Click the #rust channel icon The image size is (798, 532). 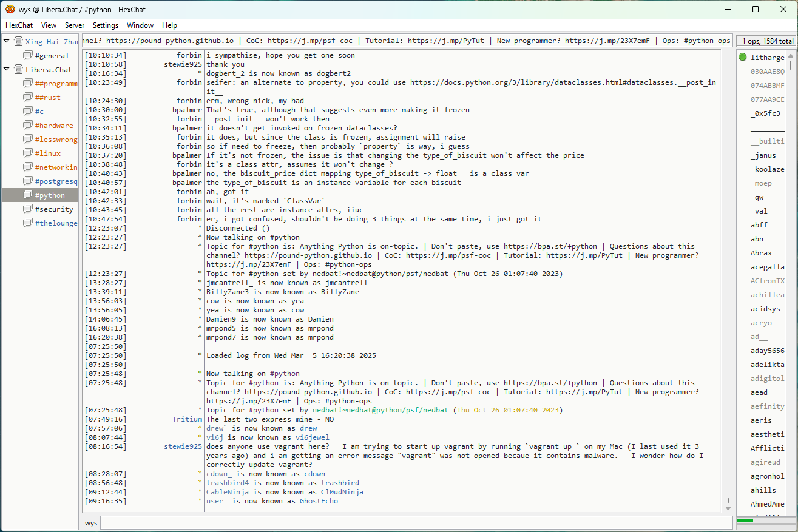click(27, 98)
